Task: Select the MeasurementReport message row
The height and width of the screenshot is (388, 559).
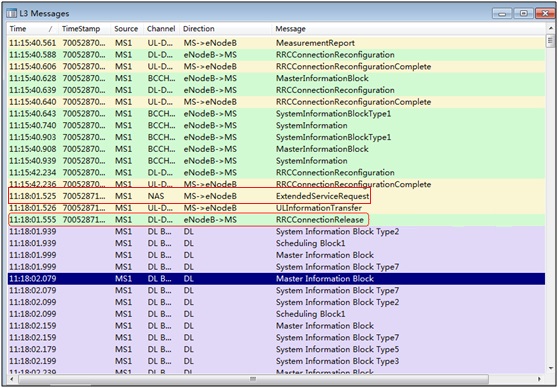Action: pos(276,43)
